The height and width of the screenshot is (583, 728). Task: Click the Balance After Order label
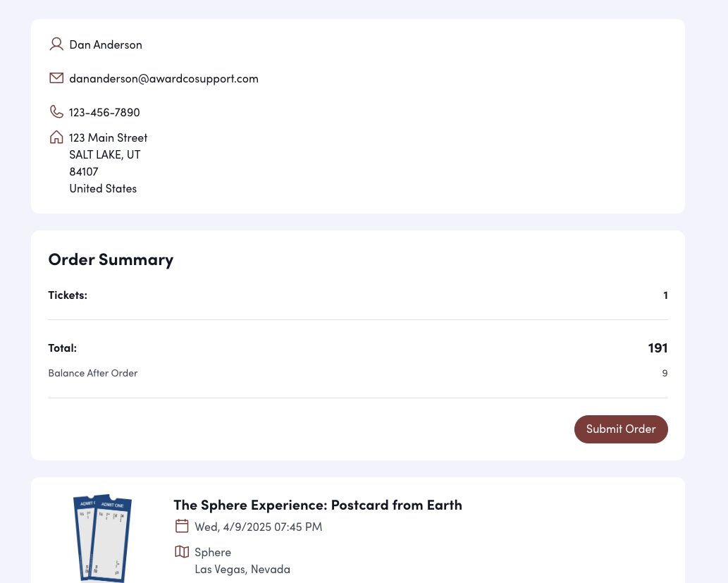click(93, 374)
